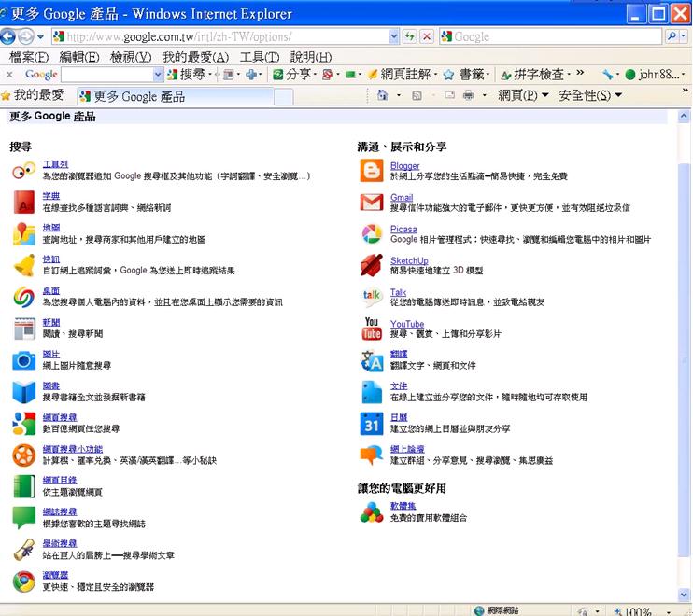
Task: Open the Talk link
Action: click(398, 292)
